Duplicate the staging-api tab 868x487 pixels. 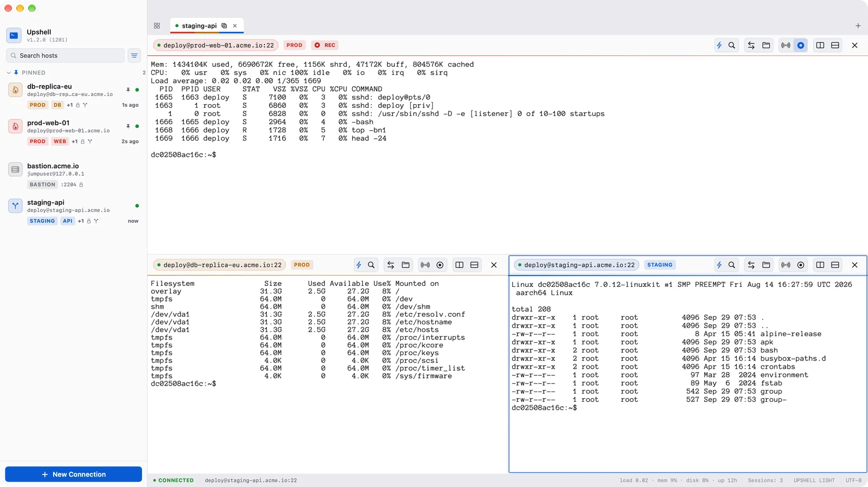[x=224, y=26]
